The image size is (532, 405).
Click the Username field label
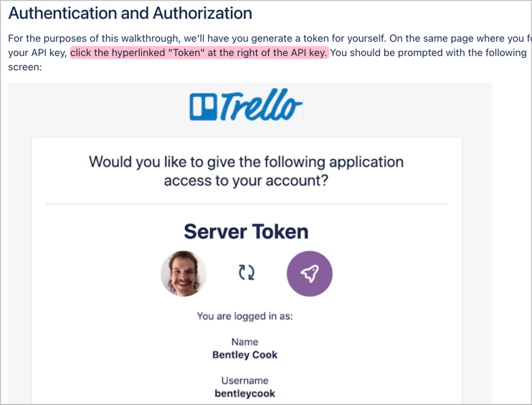244,381
